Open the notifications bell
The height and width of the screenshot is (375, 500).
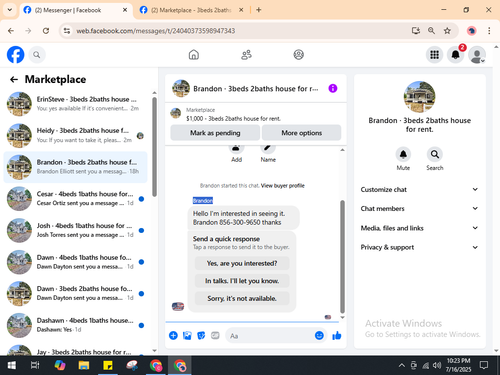pos(456,55)
